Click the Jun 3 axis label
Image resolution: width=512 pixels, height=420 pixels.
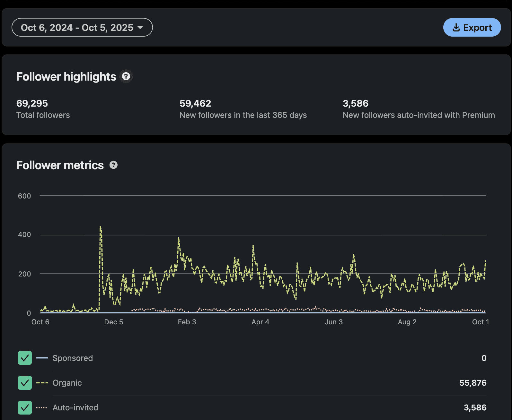[334, 322]
